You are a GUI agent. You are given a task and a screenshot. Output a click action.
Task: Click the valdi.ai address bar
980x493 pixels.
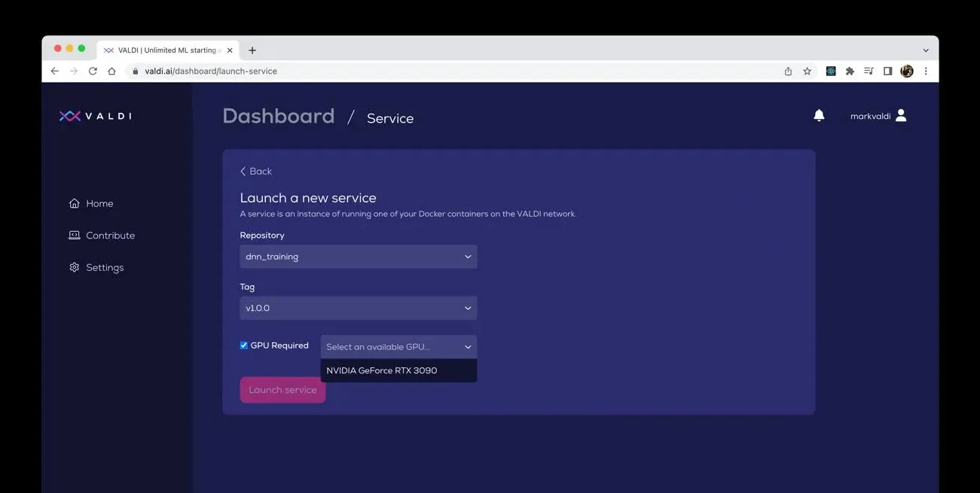click(x=452, y=72)
